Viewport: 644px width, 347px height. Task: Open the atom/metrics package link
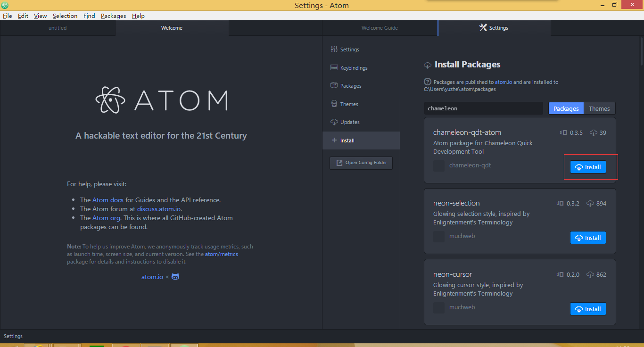pyautogui.click(x=222, y=254)
